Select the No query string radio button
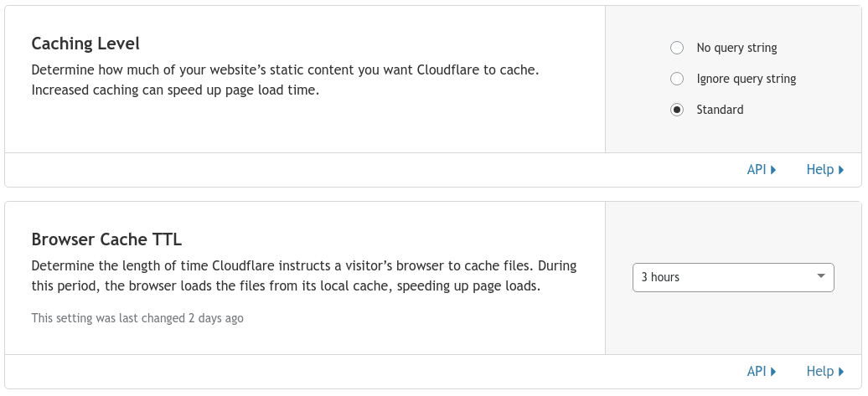This screenshot has width=868, height=396. tap(676, 48)
